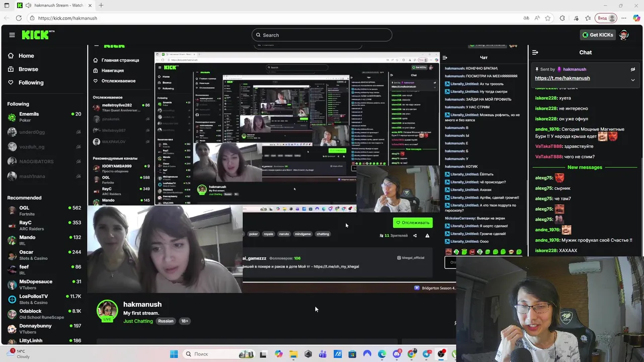Click the read aloud icon
The height and width of the screenshot is (362, 644).
click(537, 18)
